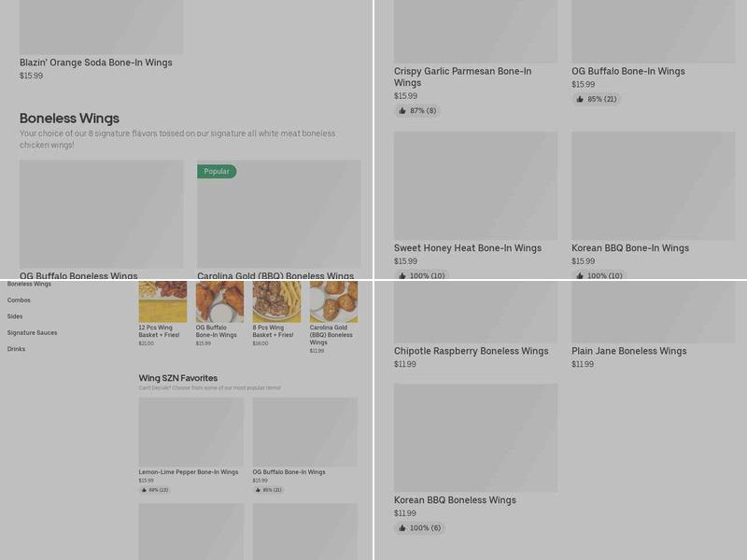Open Lemon-Lime Pepper Bone-In Wings title
Viewport: 747px width, 560px height.
(x=189, y=472)
